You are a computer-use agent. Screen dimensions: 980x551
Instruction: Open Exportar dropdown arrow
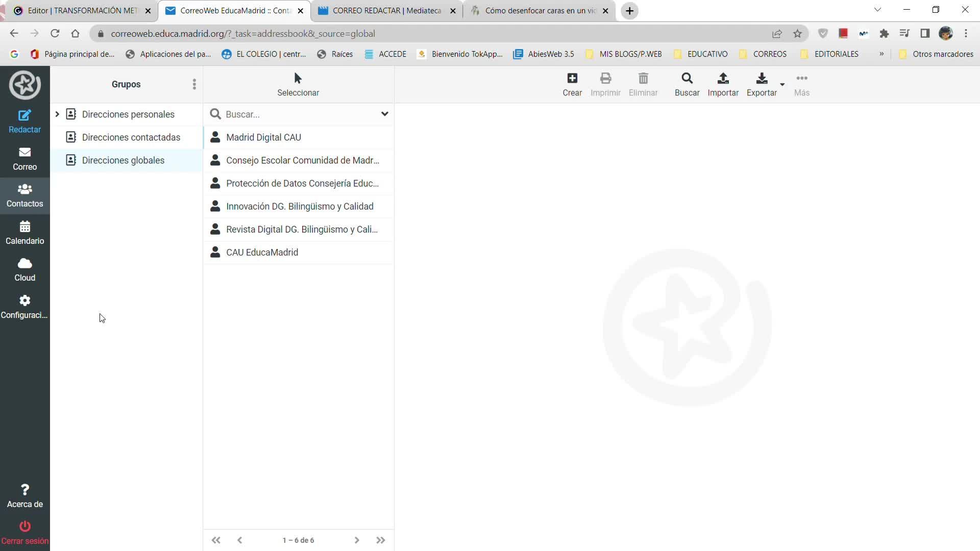[x=782, y=85]
